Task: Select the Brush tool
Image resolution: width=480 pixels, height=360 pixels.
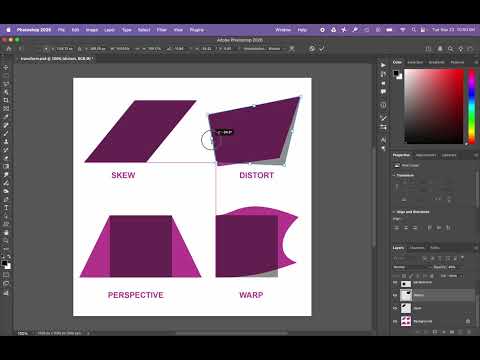Action: click(6, 133)
